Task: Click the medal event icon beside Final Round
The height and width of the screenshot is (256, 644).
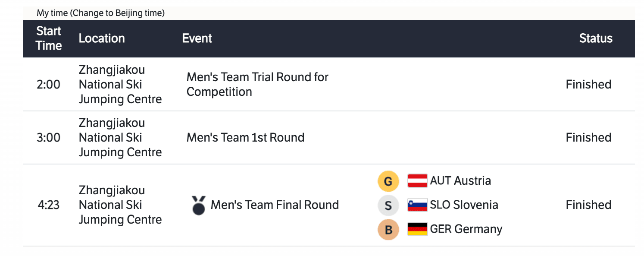Action: click(198, 205)
